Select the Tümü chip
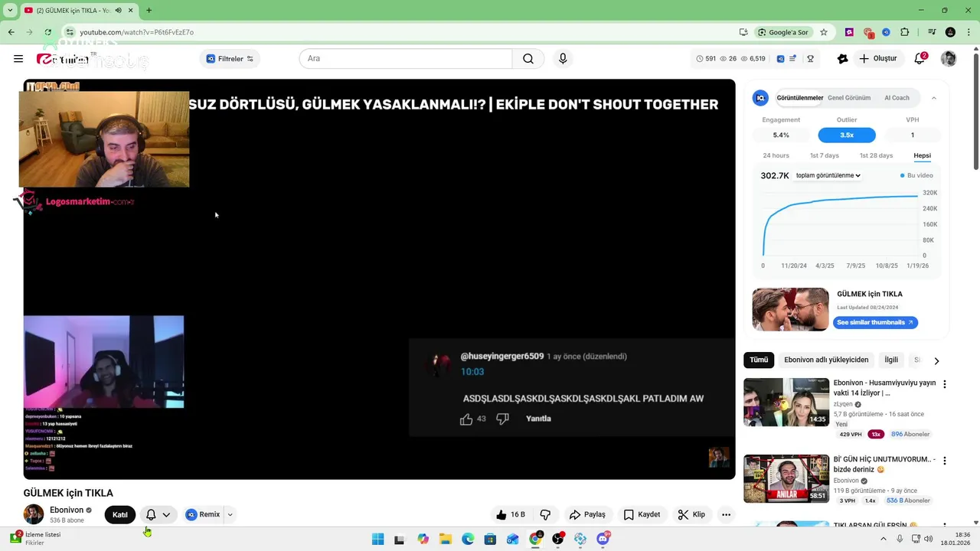The height and width of the screenshot is (551, 980). click(759, 360)
